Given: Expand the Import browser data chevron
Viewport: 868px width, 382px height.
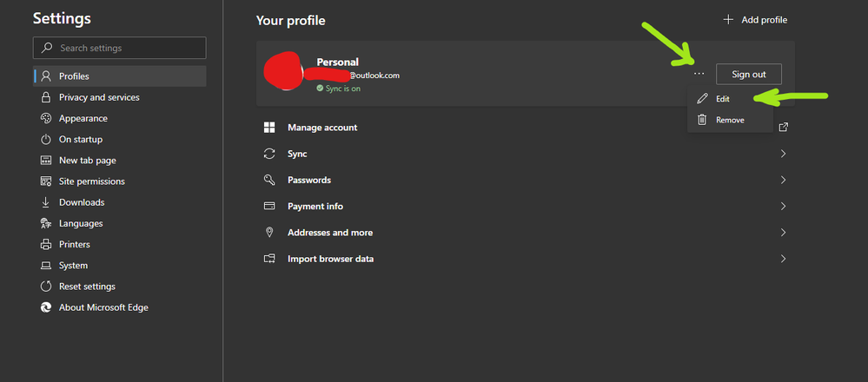Looking at the screenshot, I should 784,259.
